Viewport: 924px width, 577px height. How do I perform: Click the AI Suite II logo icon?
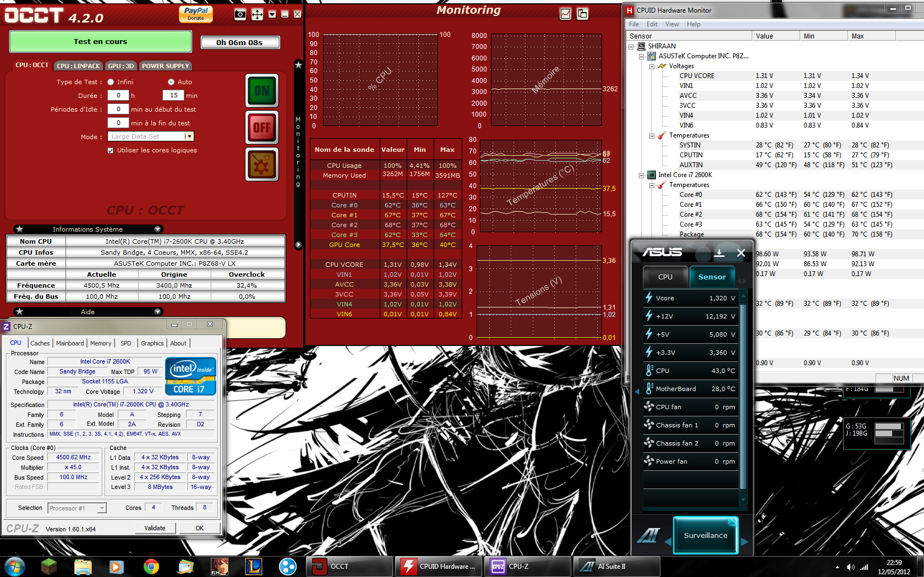pyautogui.click(x=648, y=535)
